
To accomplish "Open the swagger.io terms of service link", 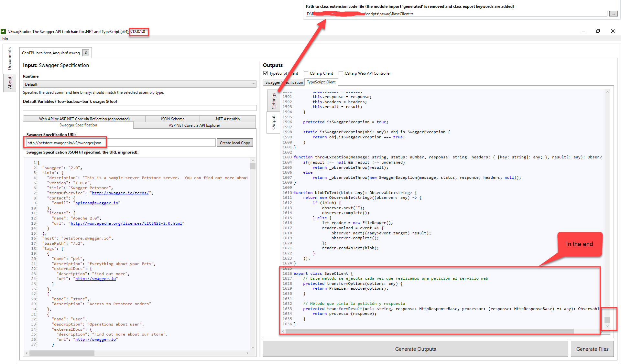I will (x=120, y=193).
